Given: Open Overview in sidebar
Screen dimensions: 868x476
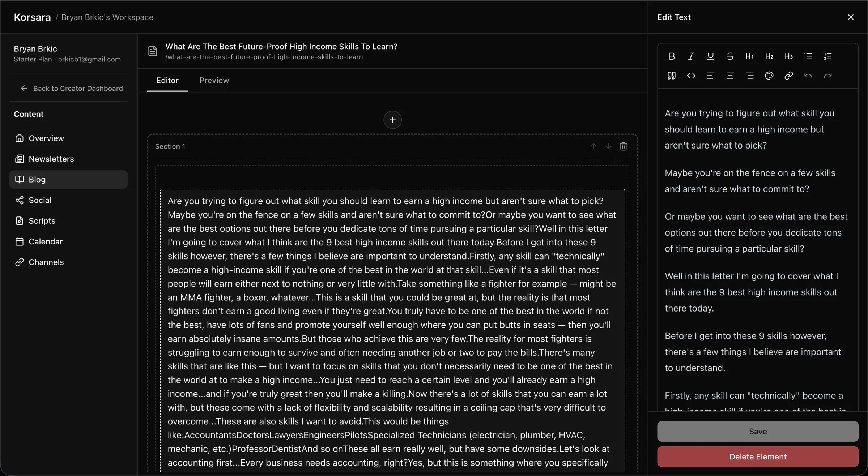Looking at the screenshot, I should pos(68,138).
